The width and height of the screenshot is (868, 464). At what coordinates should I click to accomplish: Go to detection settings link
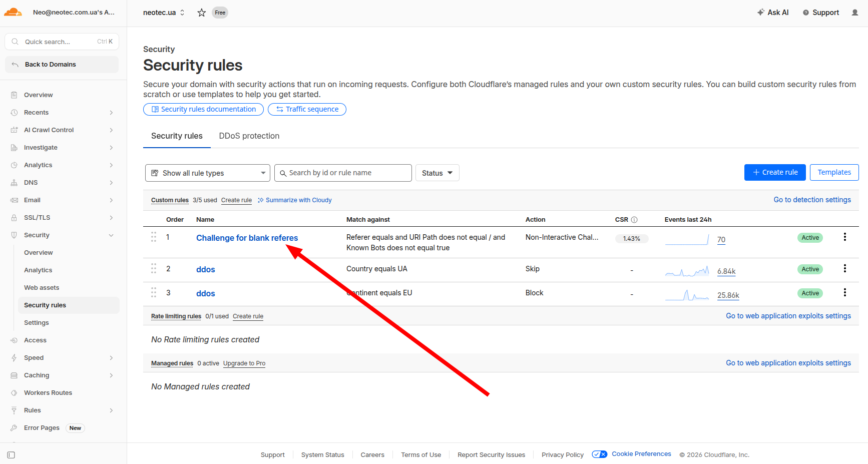coord(812,200)
